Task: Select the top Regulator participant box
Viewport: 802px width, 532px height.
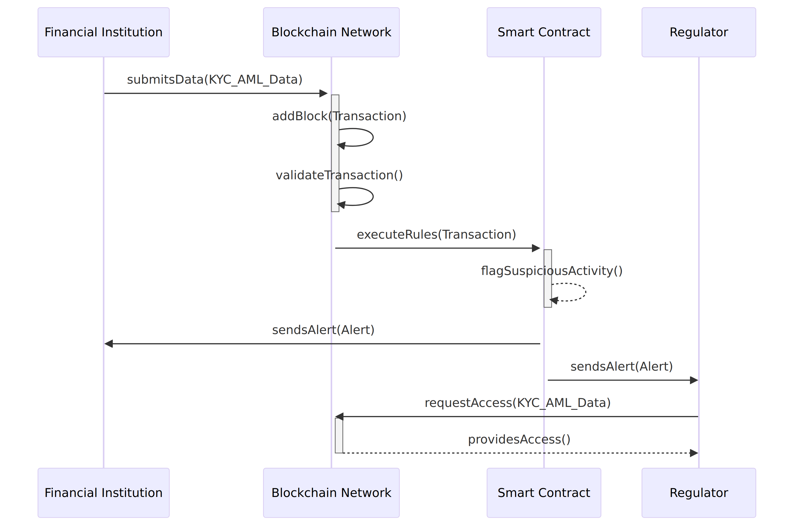Action: coord(698,32)
